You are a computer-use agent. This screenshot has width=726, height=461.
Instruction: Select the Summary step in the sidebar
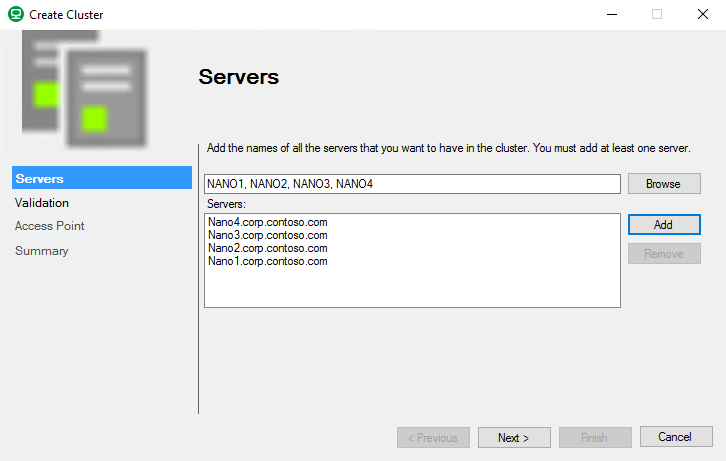(x=42, y=251)
